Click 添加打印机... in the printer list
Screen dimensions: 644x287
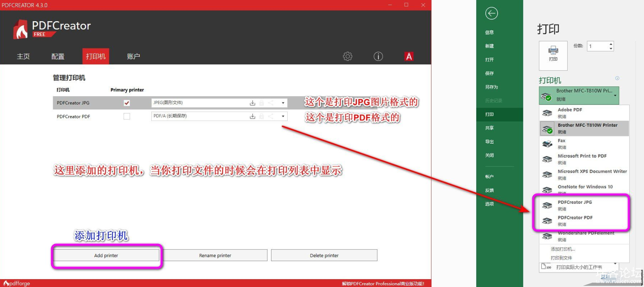[x=563, y=249]
